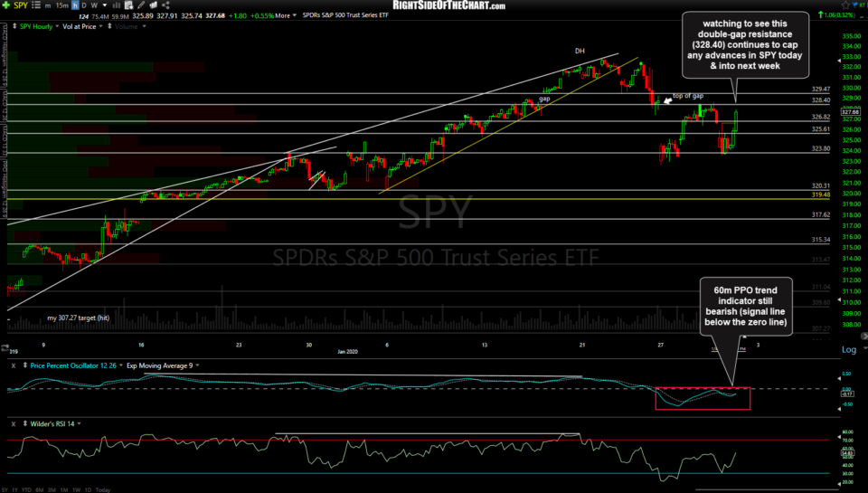Set chart range to 5Y
The image size is (868, 493).
tap(5, 489)
